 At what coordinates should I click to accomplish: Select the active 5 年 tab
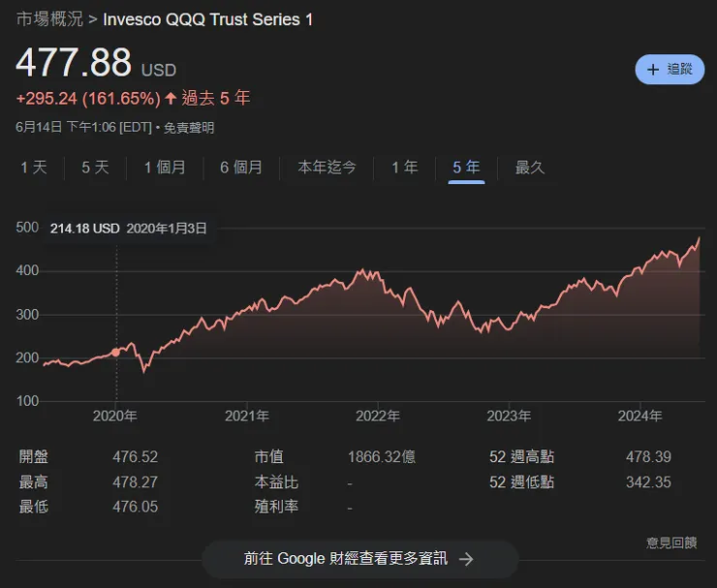click(466, 168)
